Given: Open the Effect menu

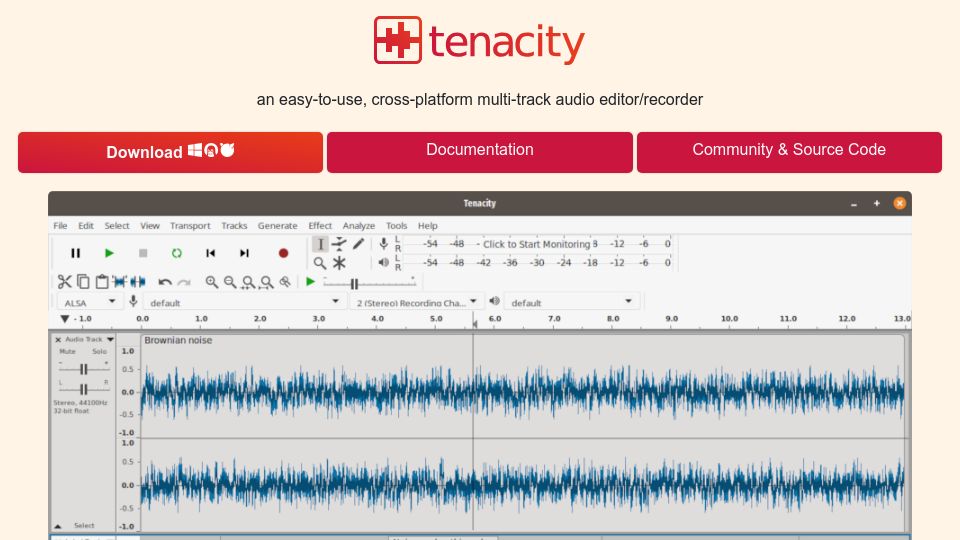Looking at the screenshot, I should [320, 225].
